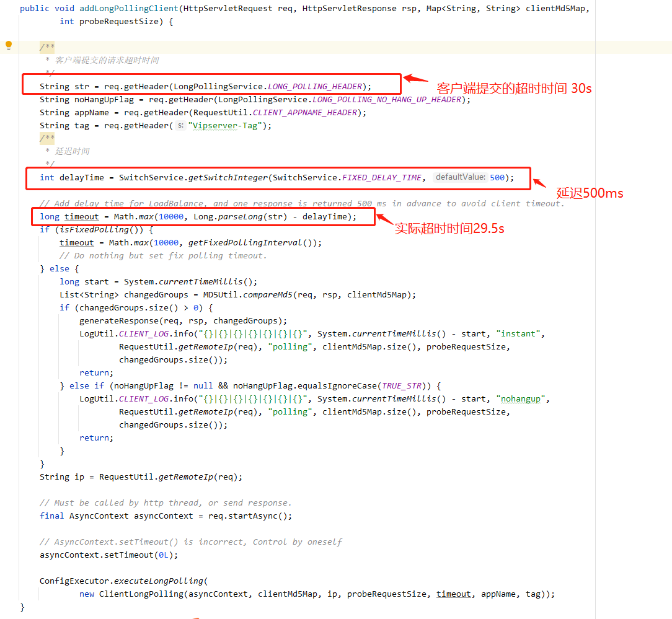This screenshot has width=672, height=619.
Task: Click the 's:' parameter hint before "Vipserver-Tag"
Action: [180, 126]
